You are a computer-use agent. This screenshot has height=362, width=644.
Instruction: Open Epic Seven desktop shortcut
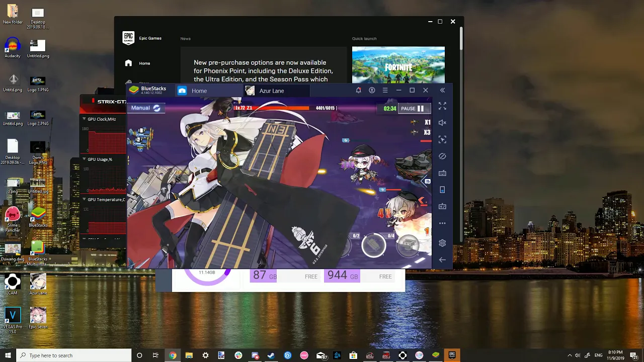pyautogui.click(x=38, y=318)
